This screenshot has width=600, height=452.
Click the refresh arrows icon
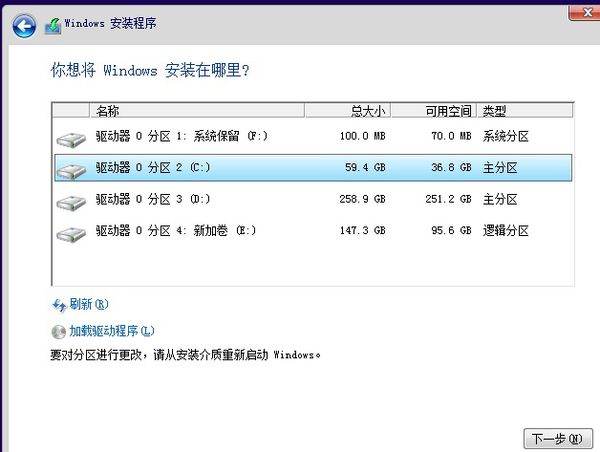pos(59,305)
